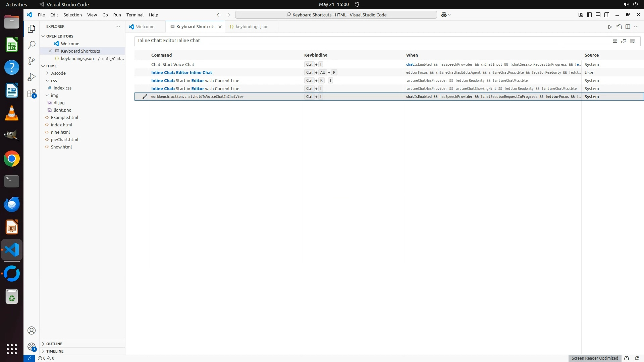Switch to the keybindings.json tab
The width and height of the screenshot is (644, 362).
(252, 27)
